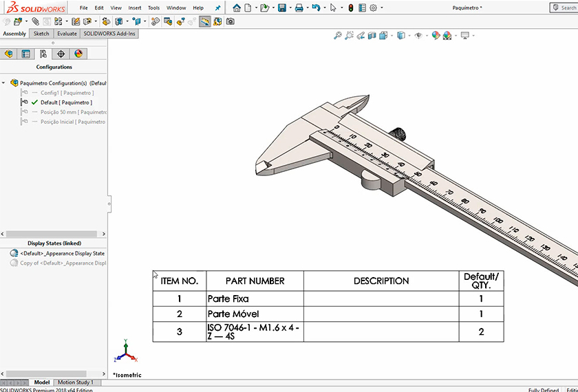Image resolution: width=578 pixels, height=392 pixels.
Task: Open the ConfigurationManager tab icon
Action: coord(43,54)
